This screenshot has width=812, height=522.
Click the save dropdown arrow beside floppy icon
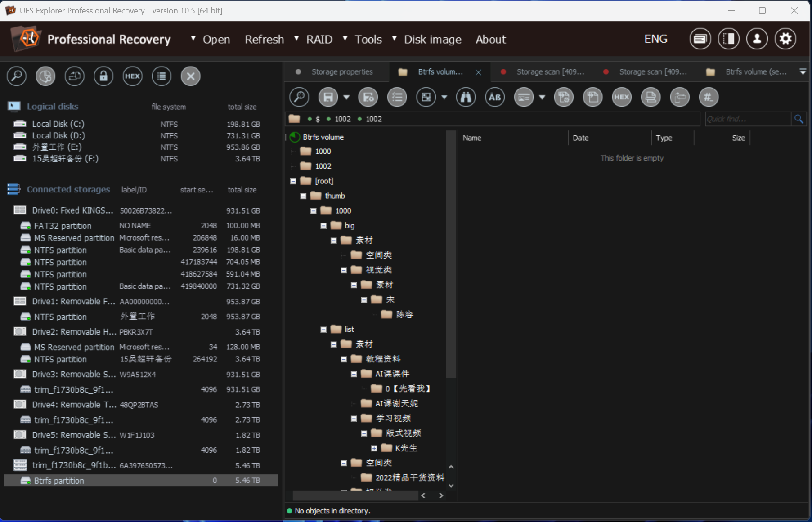point(346,97)
